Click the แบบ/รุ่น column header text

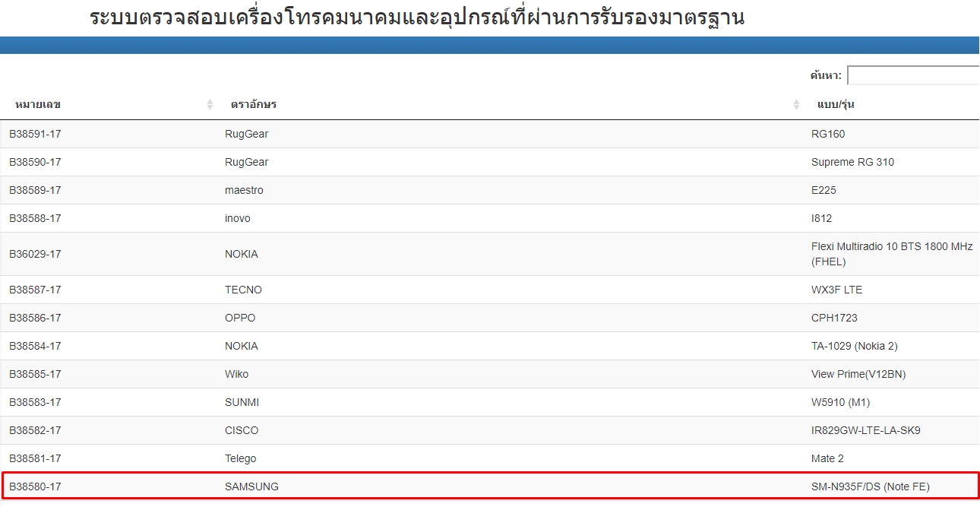click(x=836, y=104)
